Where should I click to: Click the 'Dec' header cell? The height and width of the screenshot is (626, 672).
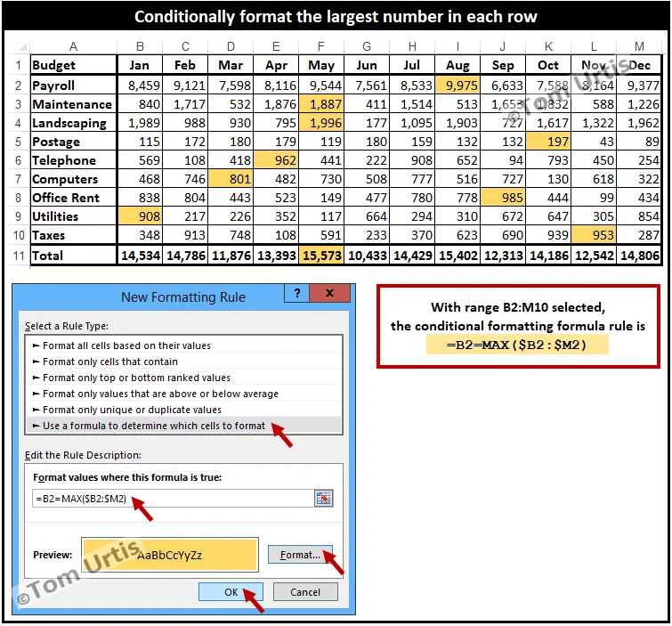639,65
